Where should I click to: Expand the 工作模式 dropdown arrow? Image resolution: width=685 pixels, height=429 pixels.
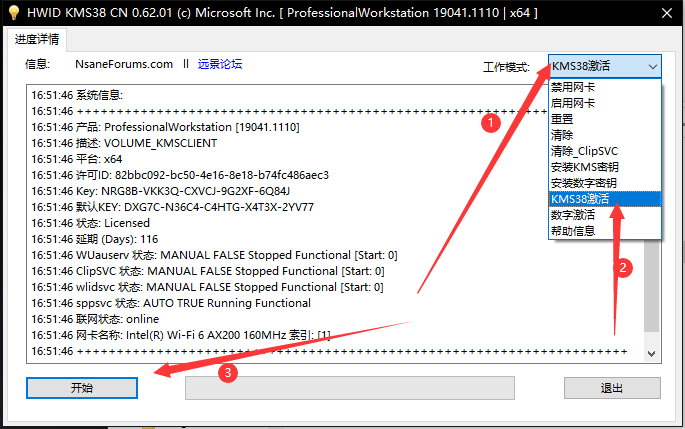pos(653,66)
